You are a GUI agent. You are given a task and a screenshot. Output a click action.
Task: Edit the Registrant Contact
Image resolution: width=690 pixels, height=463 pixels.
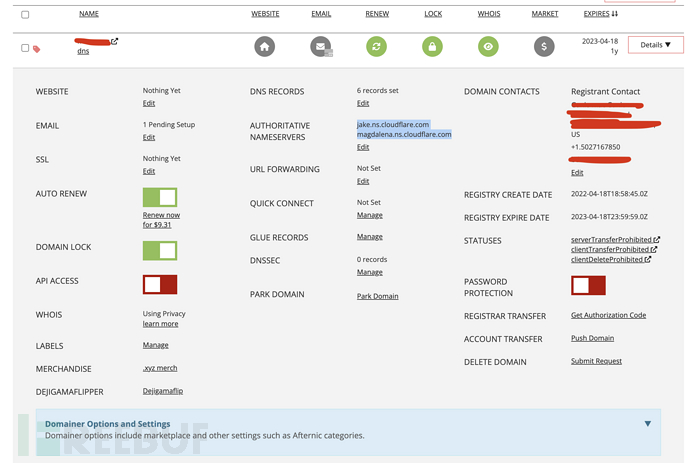tap(577, 173)
